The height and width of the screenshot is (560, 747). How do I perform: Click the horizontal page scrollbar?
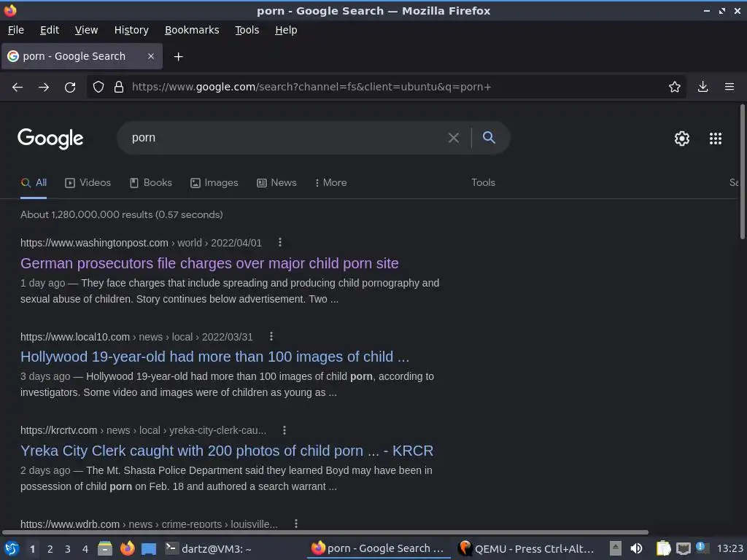(x=325, y=532)
